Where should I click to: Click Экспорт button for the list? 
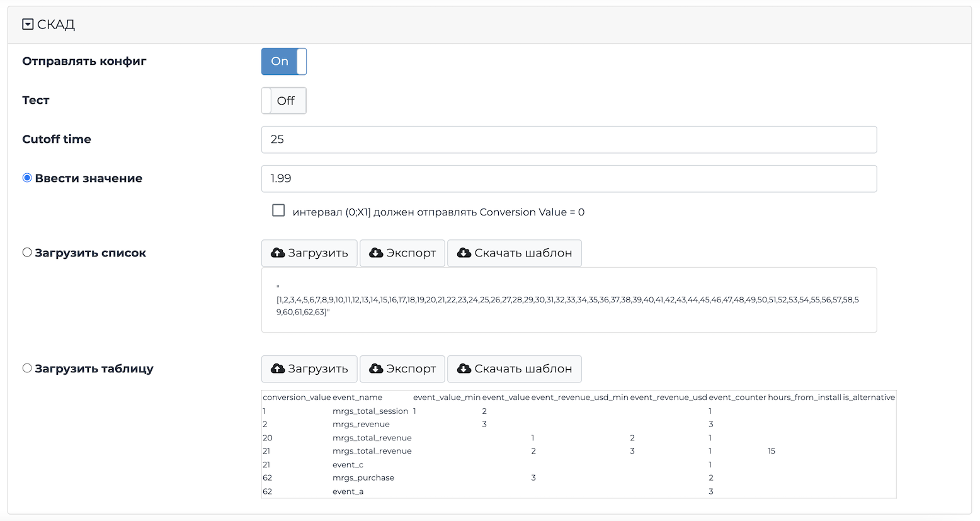coord(402,253)
